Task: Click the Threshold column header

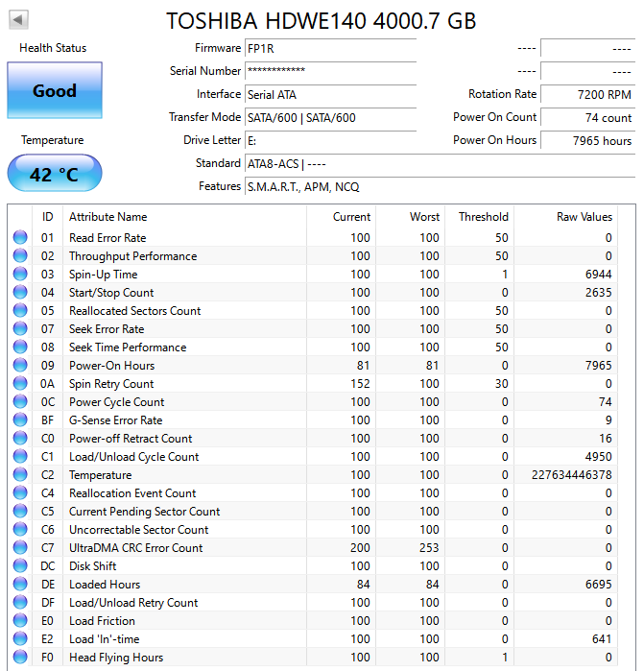Action: (x=484, y=217)
